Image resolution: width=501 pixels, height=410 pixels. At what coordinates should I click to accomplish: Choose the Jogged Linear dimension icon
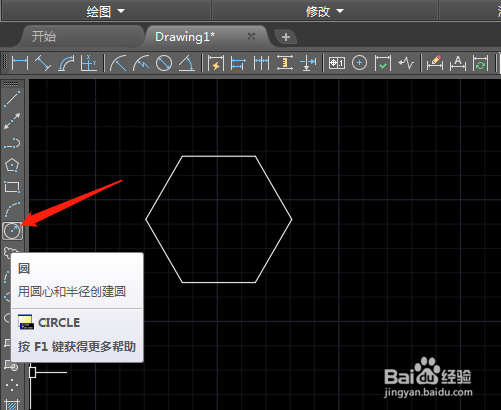pyautogui.click(x=406, y=63)
